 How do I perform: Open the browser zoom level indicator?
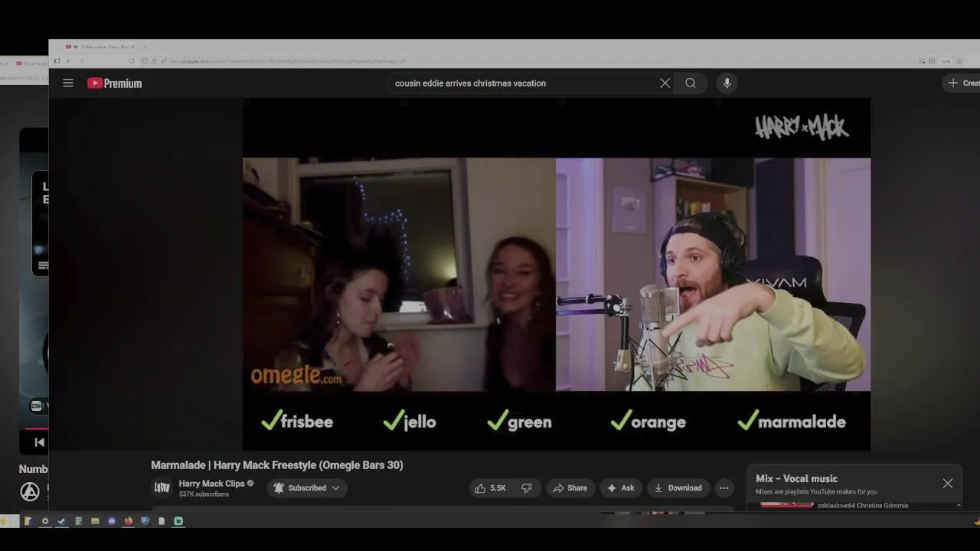click(x=946, y=61)
